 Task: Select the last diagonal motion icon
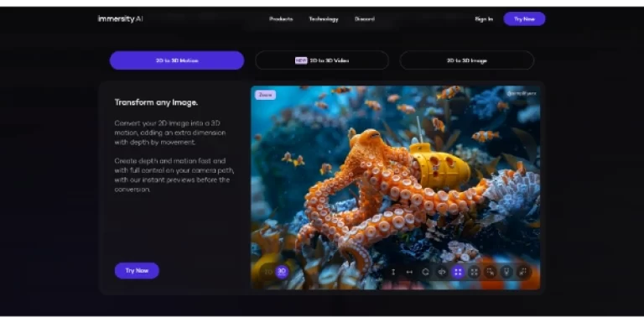pos(523,272)
